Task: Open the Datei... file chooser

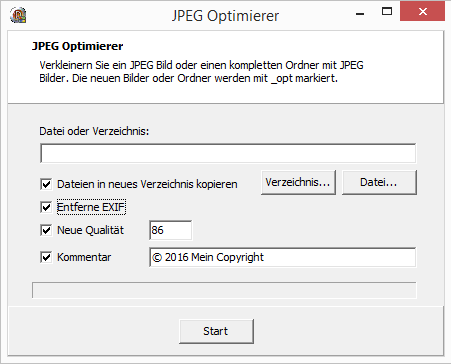Action: pos(379,182)
